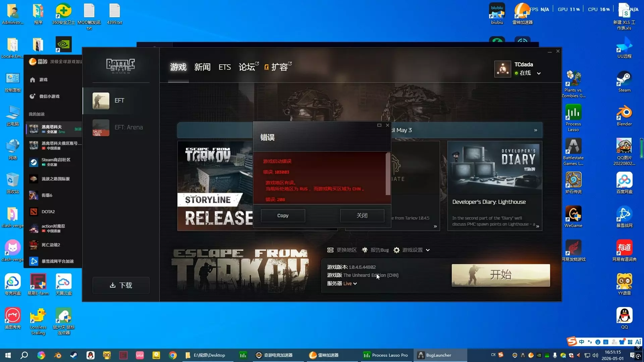Image resolution: width=644 pixels, height=362 pixels.
Task: Click the Battlestate Games logo in launcher
Action: (x=121, y=66)
